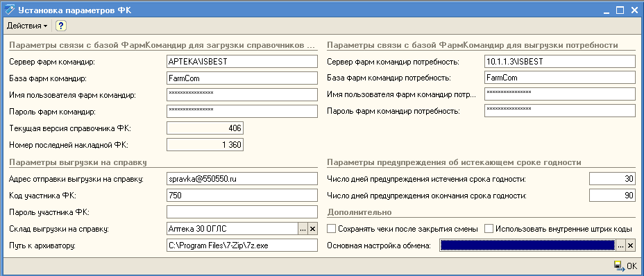This screenshot has height=276, width=644.
Task: Click the help question mark icon
Action: 61,26
